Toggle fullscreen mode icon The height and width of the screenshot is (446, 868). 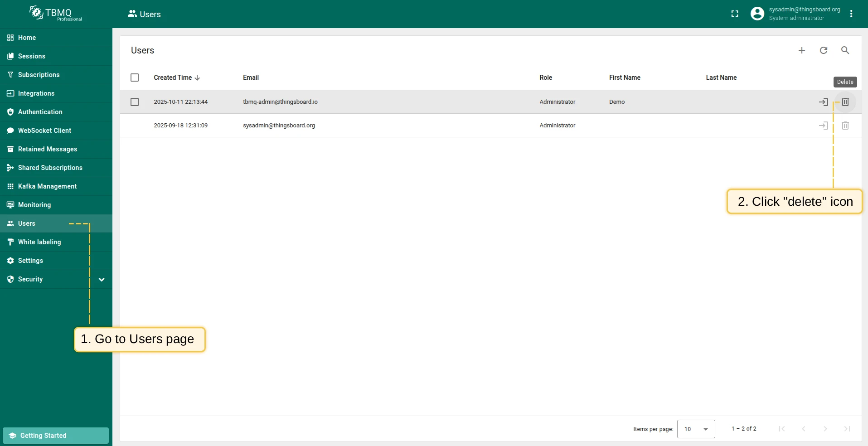pyautogui.click(x=735, y=14)
